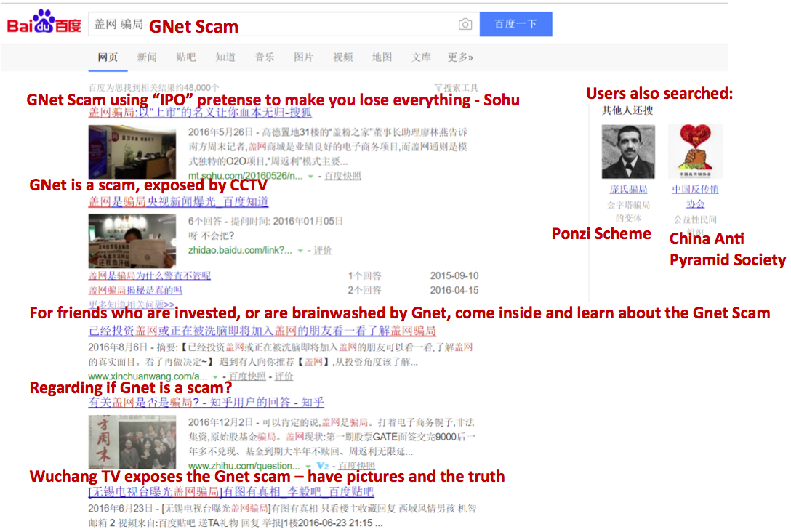The height and width of the screenshot is (532, 791).
Task: Click the Zhihu result newspaper thumbnail
Action: point(132,442)
